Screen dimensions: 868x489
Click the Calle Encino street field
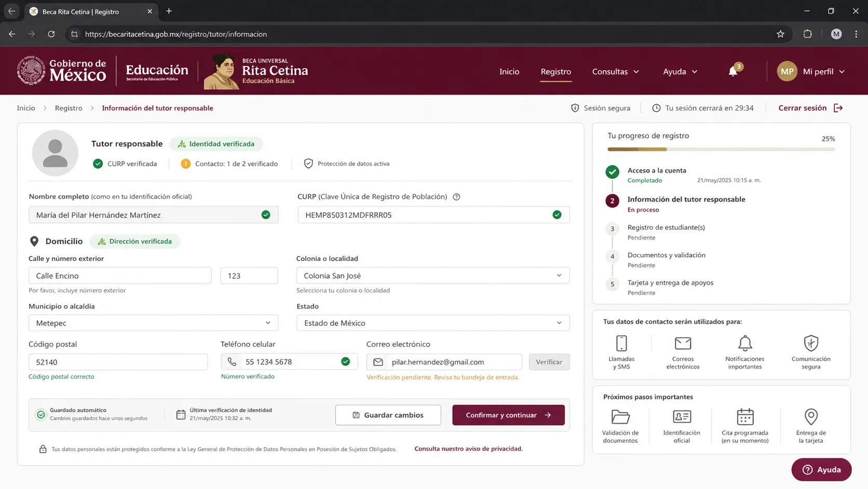tap(120, 275)
